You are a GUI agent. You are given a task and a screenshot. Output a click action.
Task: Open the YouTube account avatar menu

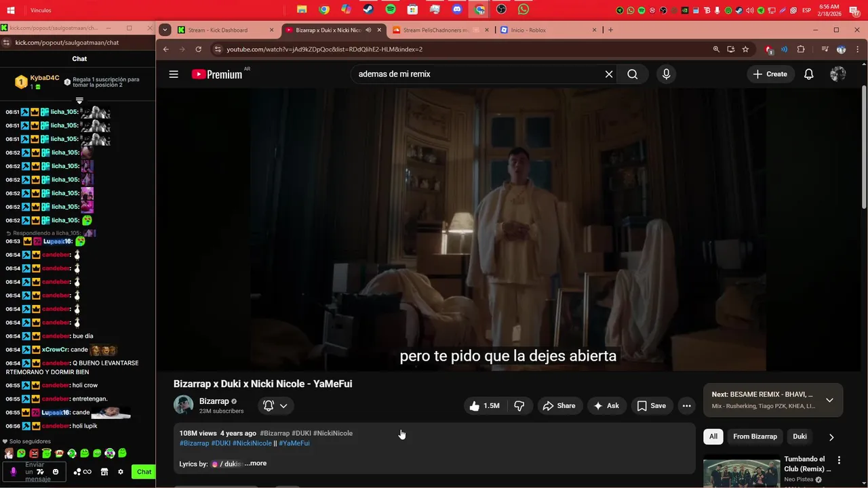point(838,75)
